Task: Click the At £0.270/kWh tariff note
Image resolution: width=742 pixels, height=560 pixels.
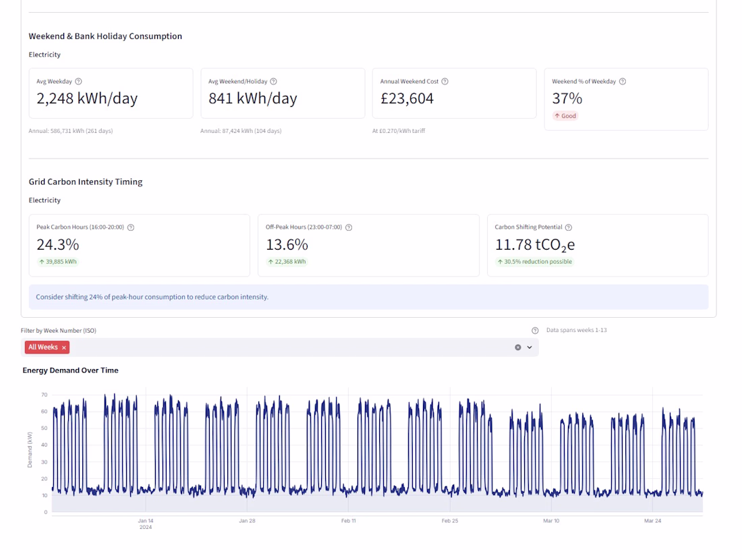Action: point(399,131)
